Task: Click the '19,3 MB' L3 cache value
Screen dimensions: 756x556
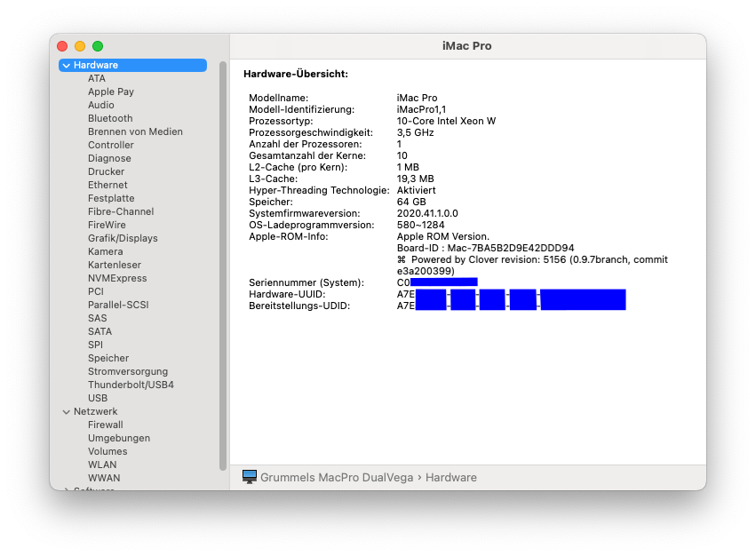Action: (415, 179)
